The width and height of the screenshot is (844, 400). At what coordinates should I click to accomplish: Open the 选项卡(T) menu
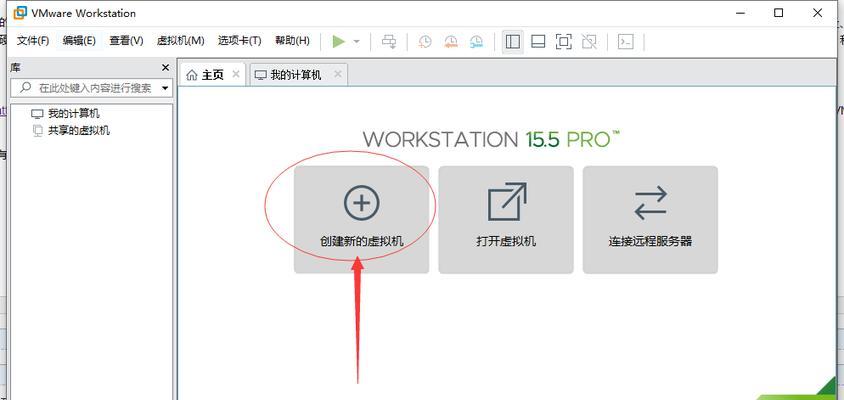[x=240, y=41]
